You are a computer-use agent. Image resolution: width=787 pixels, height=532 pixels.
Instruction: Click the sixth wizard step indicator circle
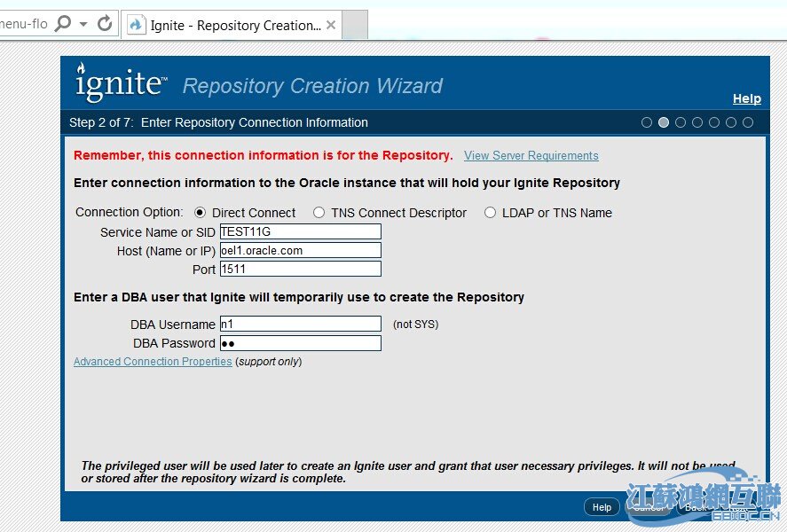(731, 122)
